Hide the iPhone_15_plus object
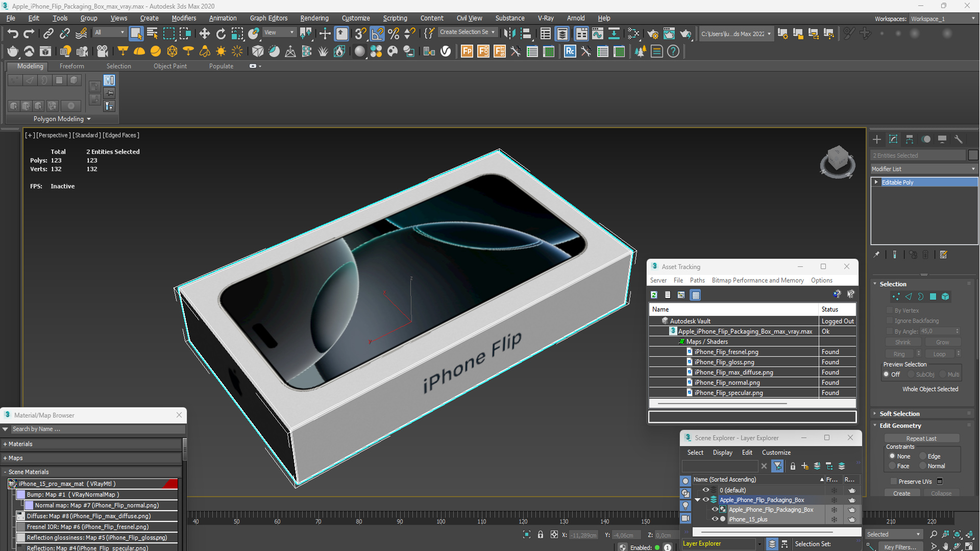The width and height of the screenshot is (980, 551). click(x=715, y=519)
